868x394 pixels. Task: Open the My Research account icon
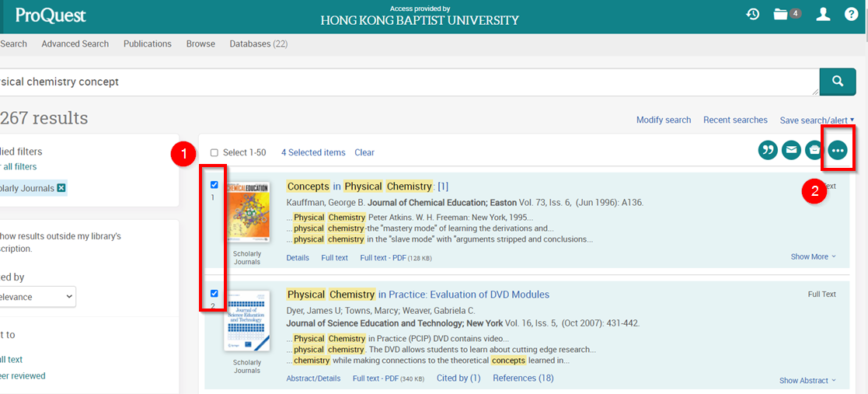tap(824, 15)
